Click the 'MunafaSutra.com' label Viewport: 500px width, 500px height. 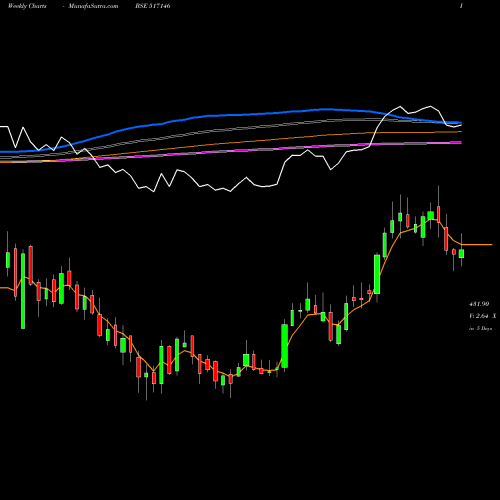tap(93, 6)
